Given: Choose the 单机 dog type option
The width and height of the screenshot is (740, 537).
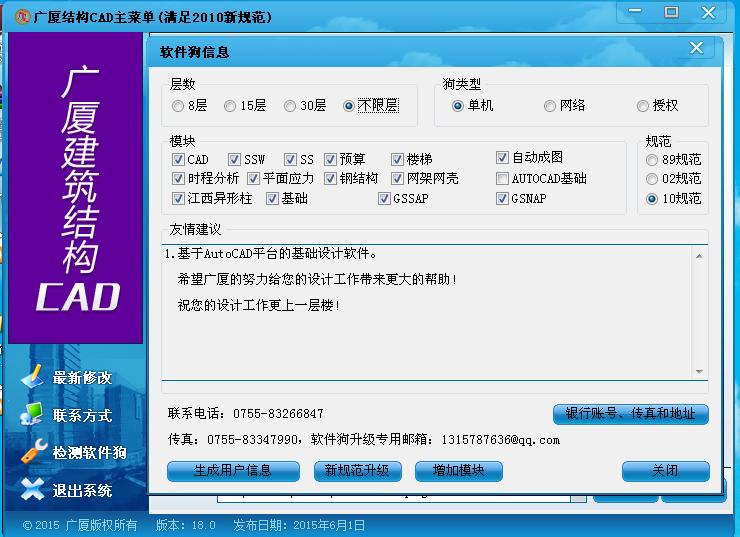Looking at the screenshot, I should pos(457,106).
